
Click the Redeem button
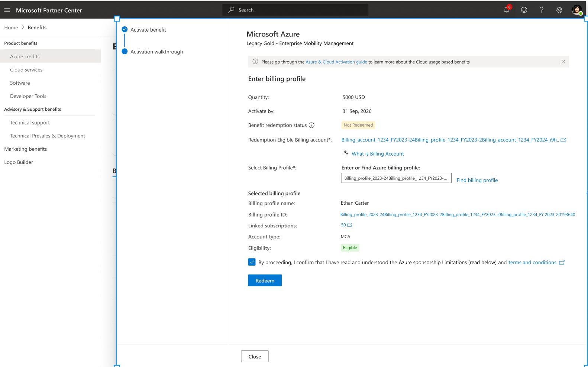pyautogui.click(x=265, y=280)
